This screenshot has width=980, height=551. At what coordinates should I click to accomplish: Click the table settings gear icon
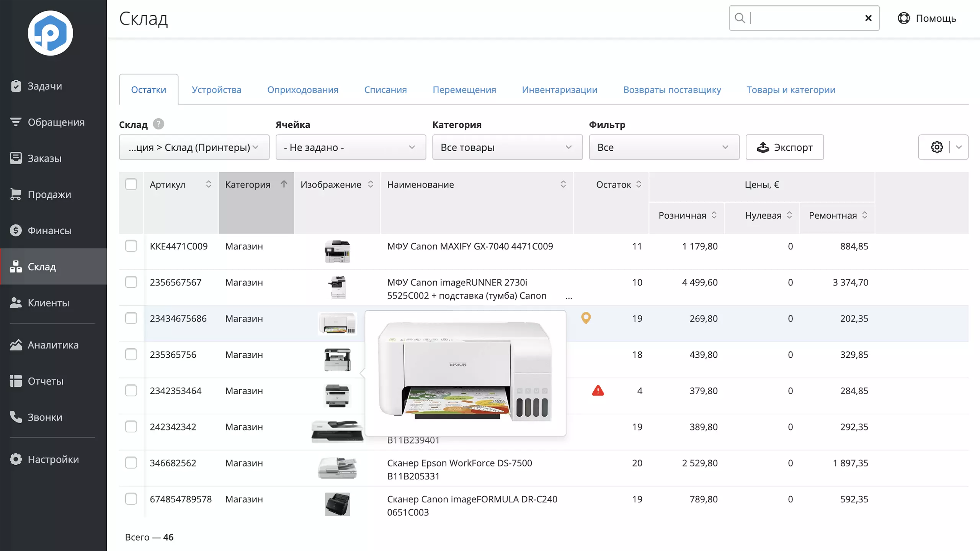pyautogui.click(x=937, y=147)
